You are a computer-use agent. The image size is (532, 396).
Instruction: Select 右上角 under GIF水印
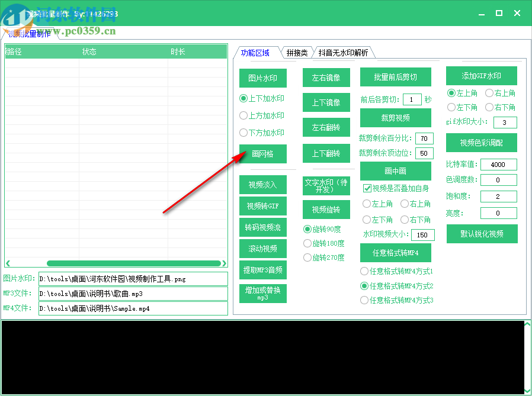500,93
